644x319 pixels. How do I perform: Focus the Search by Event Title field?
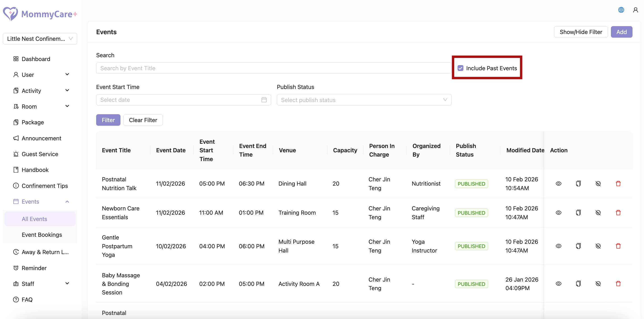tap(274, 68)
